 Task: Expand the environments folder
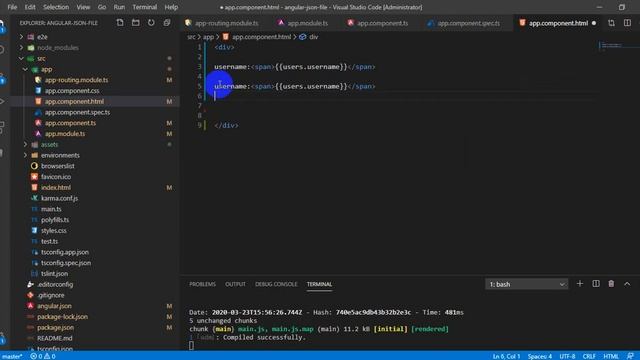(25, 155)
